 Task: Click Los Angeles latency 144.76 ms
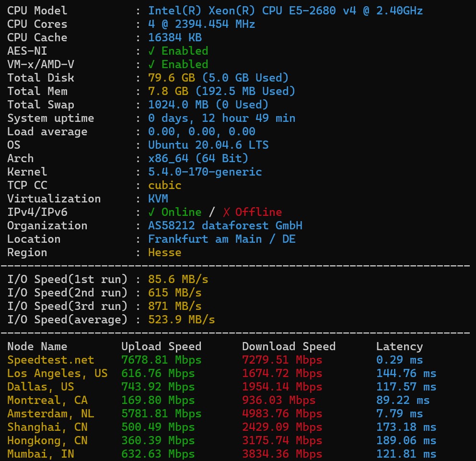point(406,374)
